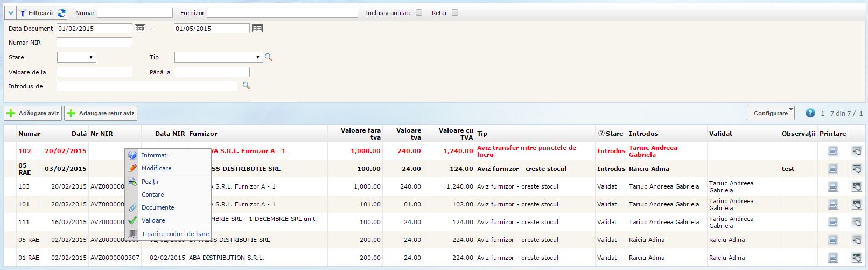Click the blue help icon near pagination

810,113
